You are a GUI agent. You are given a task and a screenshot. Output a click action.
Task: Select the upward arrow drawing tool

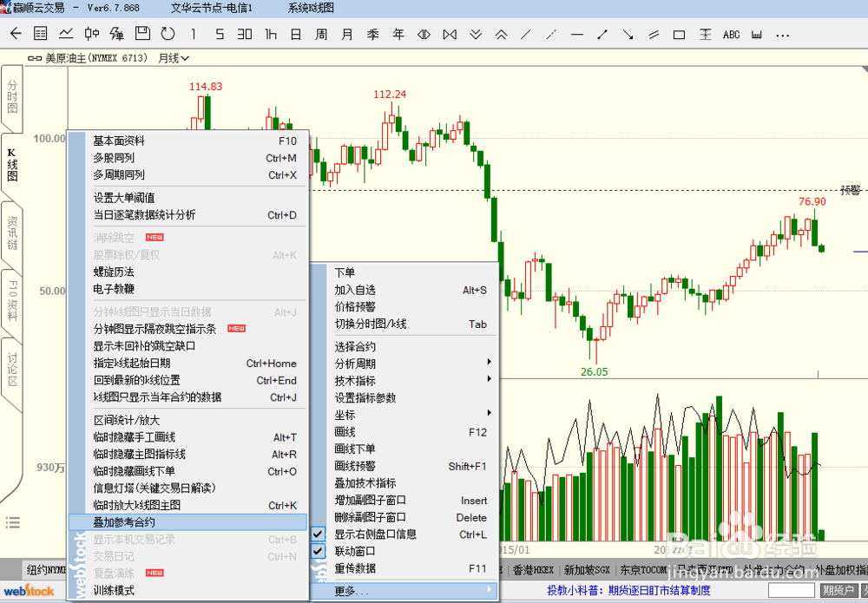[x=603, y=35]
